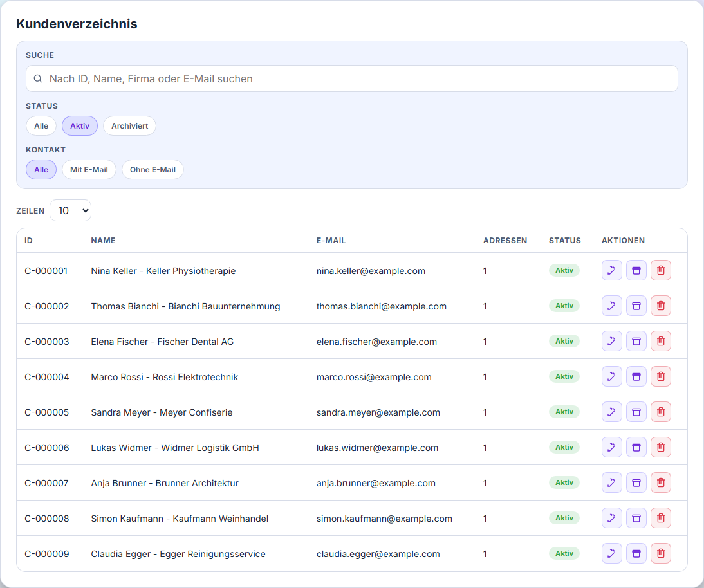Edit the Claudia Egger customer entry

pos(611,554)
